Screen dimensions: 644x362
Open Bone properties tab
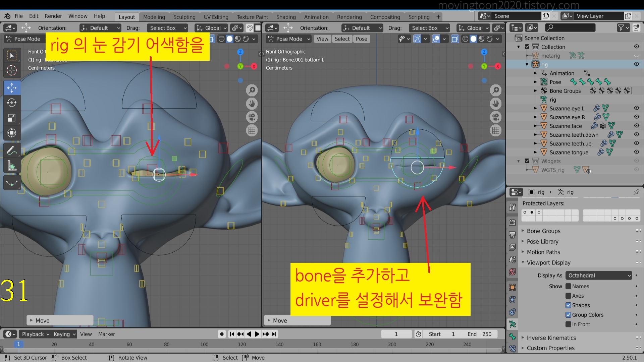tap(512, 336)
